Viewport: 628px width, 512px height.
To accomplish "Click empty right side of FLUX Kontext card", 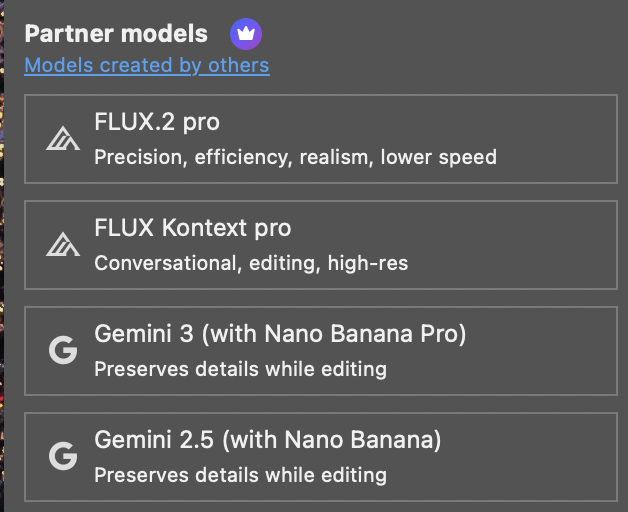I will pos(540,245).
